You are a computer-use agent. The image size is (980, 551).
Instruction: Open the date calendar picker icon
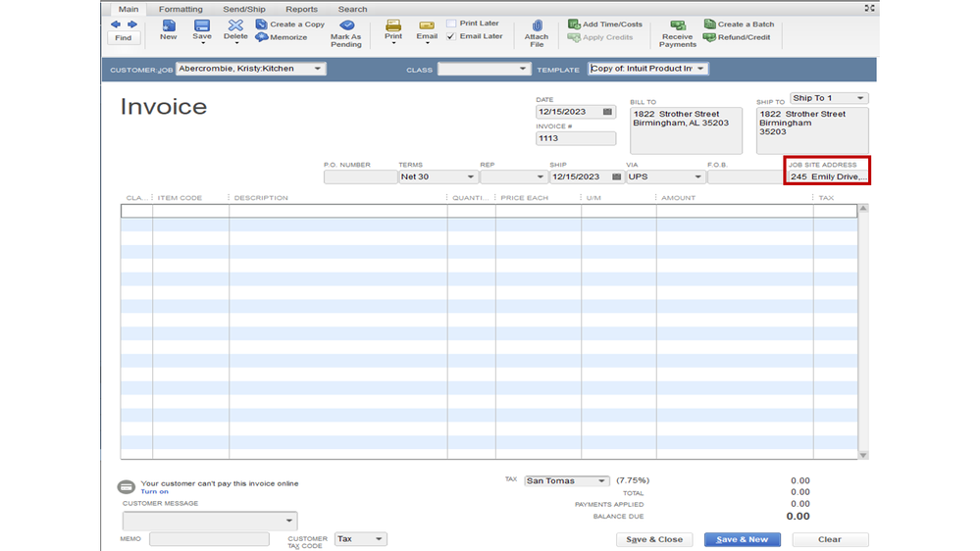tap(607, 112)
